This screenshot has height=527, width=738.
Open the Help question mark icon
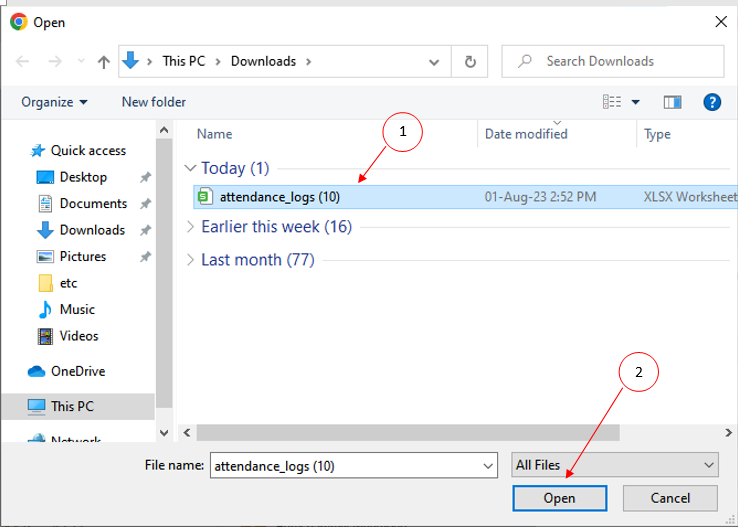click(x=712, y=102)
